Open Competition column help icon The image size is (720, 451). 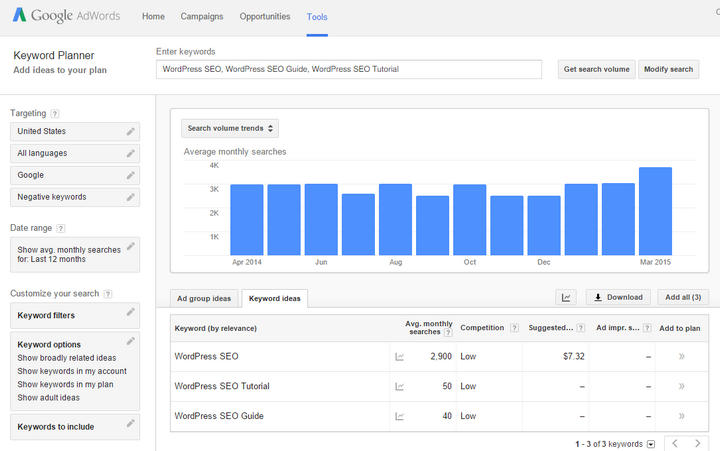514,328
